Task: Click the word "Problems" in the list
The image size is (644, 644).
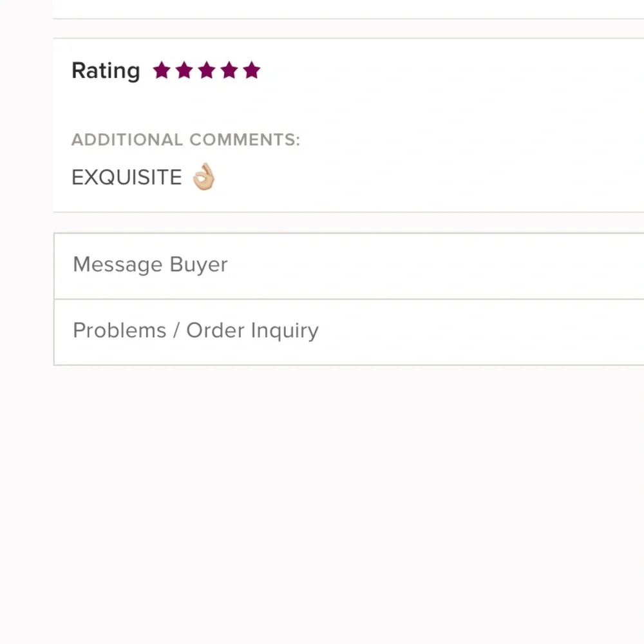Action: [x=119, y=330]
